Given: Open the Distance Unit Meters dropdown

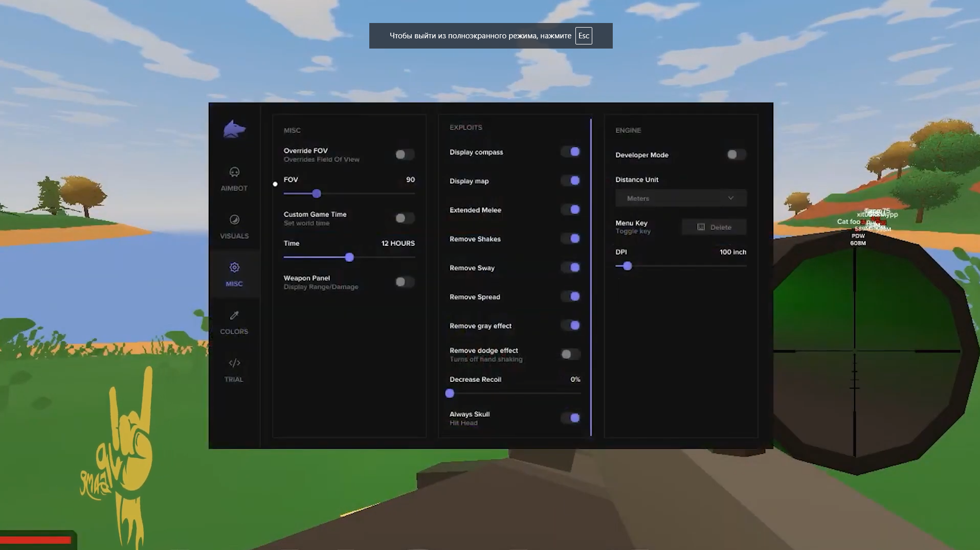Looking at the screenshot, I should (680, 198).
